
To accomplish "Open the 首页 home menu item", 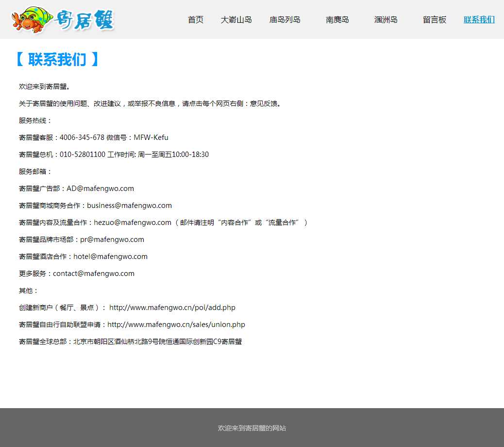I will [196, 20].
